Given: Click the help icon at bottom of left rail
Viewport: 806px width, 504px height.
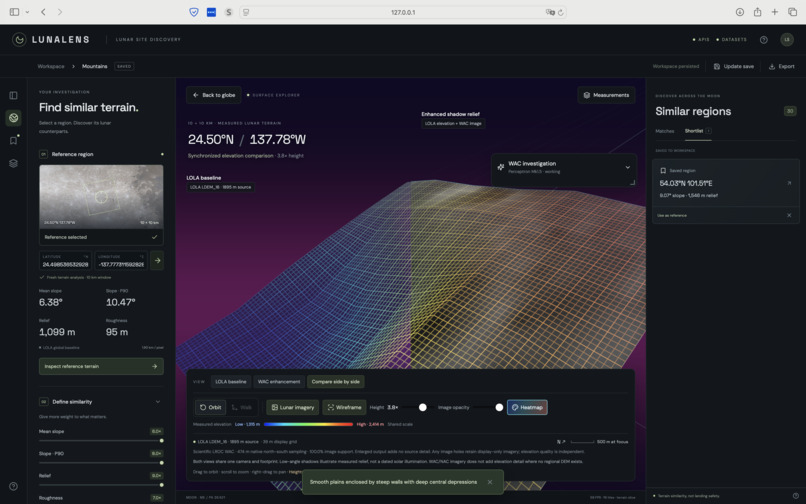Looking at the screenshot, I should (13, 486).
